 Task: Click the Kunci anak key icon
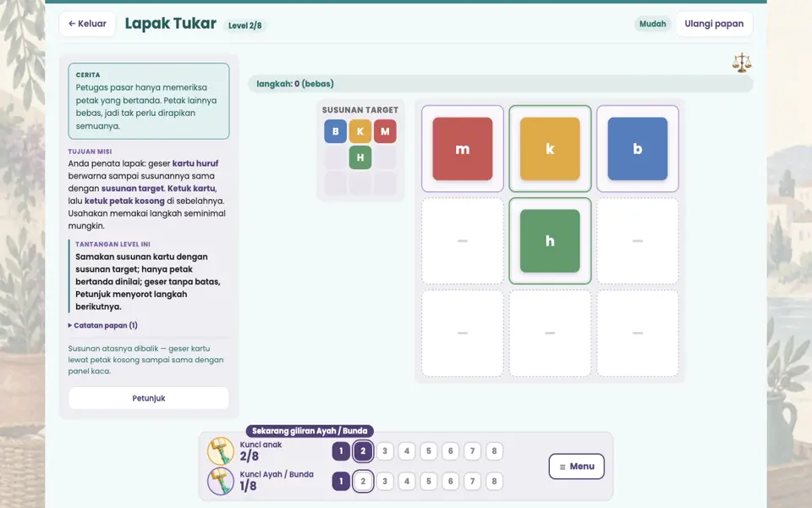[221, 450]
